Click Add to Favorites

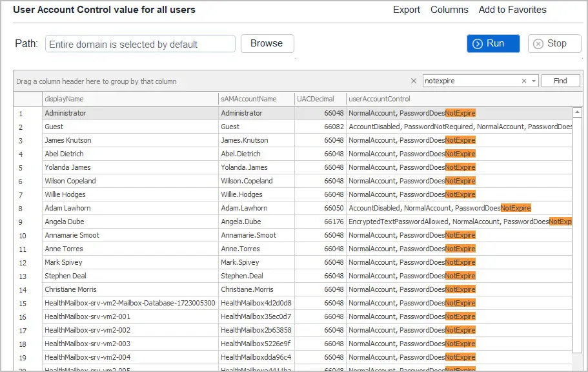tap(512, 10)
